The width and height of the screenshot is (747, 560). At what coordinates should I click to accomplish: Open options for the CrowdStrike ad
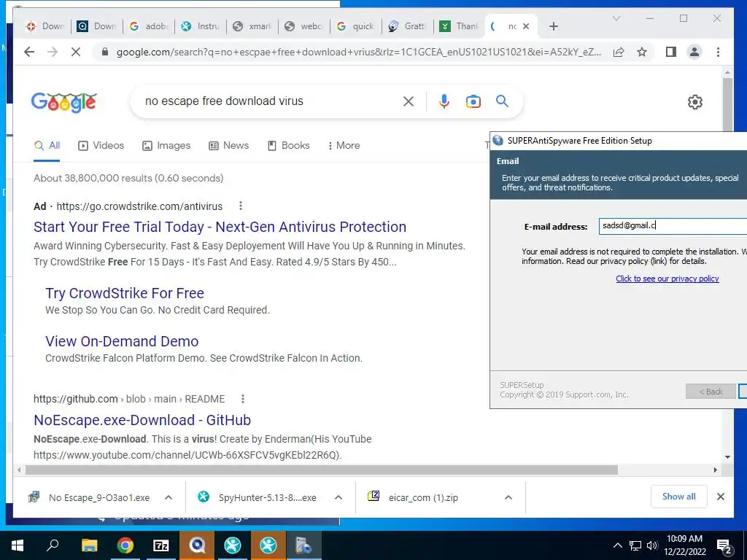pyautogui.click(x=241, y=206)
